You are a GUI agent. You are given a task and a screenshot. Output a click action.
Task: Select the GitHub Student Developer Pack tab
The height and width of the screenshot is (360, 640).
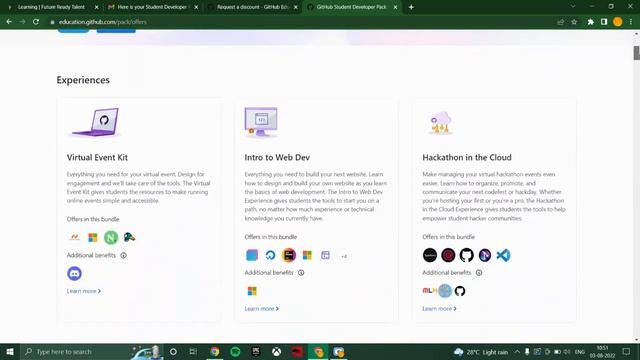pyautogui.click(x=351, y=7)
